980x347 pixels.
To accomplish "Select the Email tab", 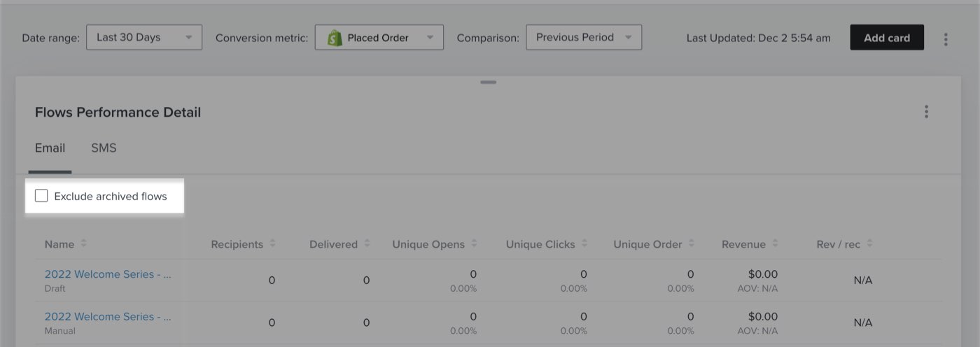I will click(x=50, y=148).
